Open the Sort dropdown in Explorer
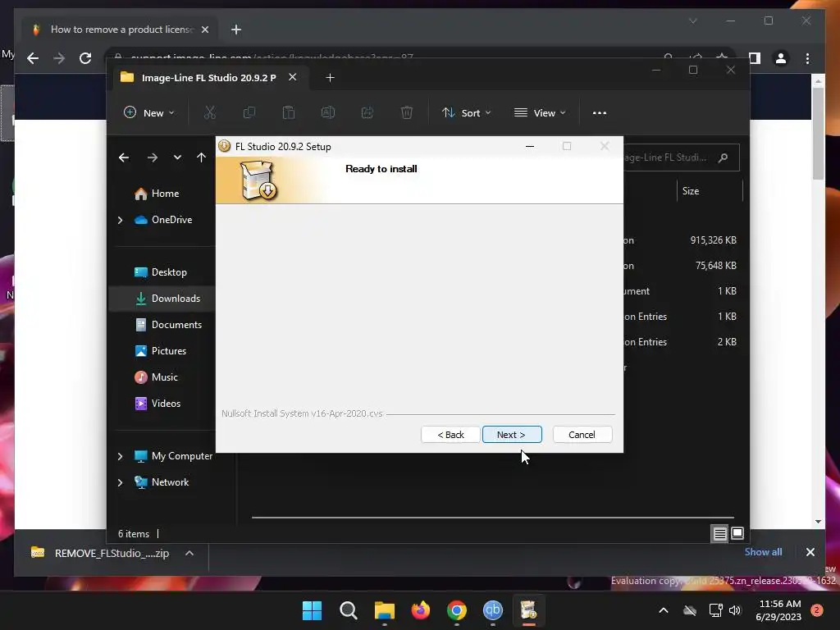This screenshot has height=630, width=840. click(x=466, y=112)
